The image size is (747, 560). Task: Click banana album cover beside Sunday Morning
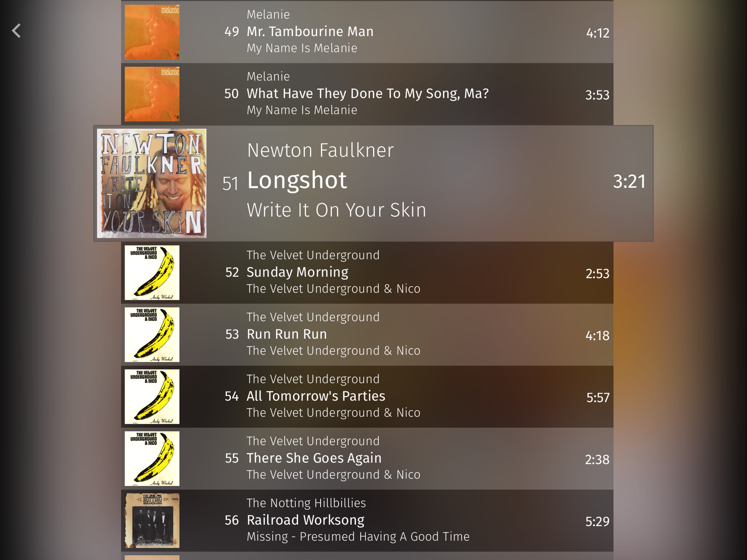[152, 273]
